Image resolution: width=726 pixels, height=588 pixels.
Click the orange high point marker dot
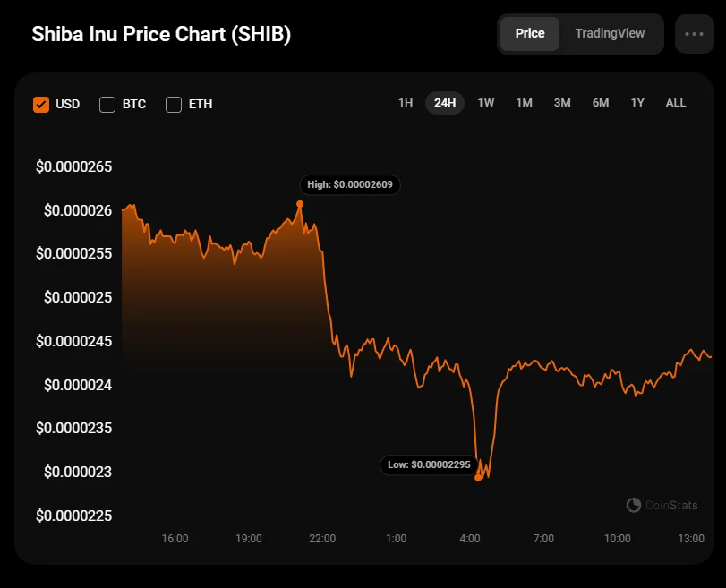click(300, 204)
